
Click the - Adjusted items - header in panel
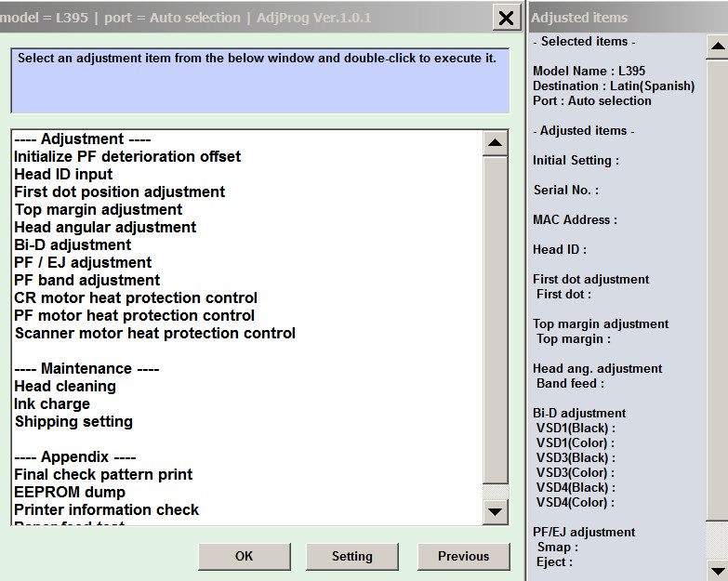tap(584, 130)
